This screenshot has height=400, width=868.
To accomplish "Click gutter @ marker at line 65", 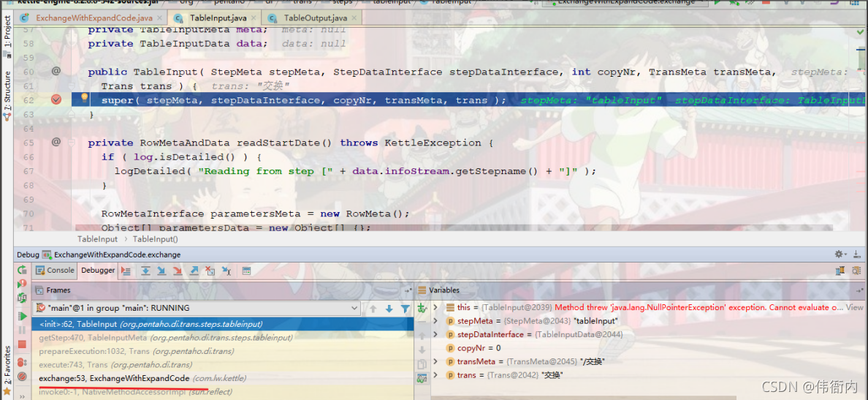I will (x=56, y=143).
